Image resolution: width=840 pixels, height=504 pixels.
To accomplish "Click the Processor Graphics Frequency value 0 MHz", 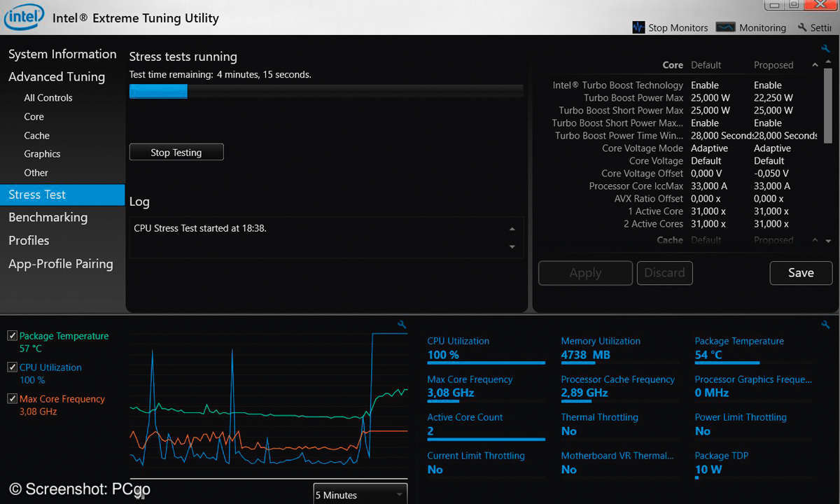I will coord(712,393).
